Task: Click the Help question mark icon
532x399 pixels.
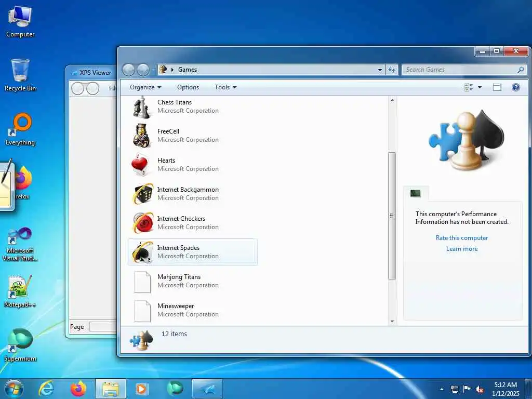Action: [x=516, y=87]
